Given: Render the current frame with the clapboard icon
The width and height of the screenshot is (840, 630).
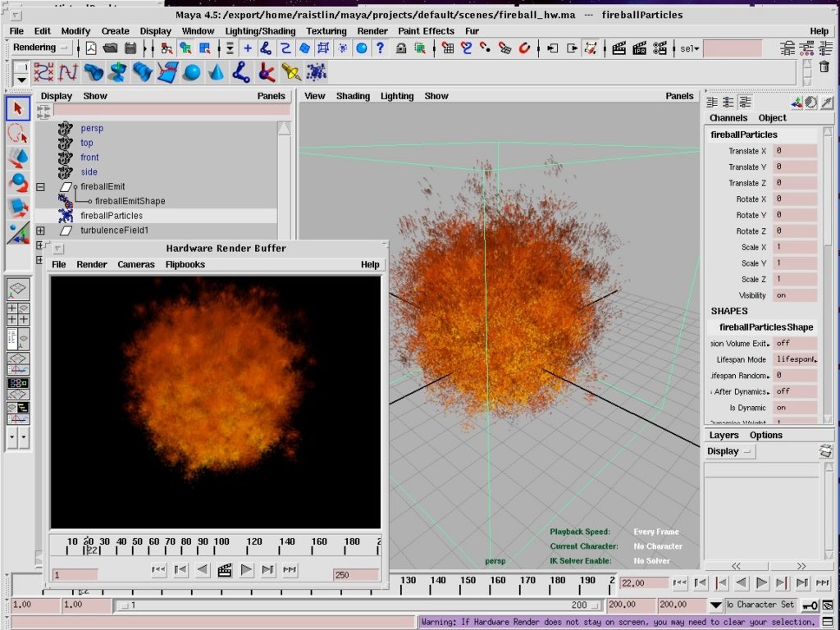Looking at the screenshot, I should (620, 49).
